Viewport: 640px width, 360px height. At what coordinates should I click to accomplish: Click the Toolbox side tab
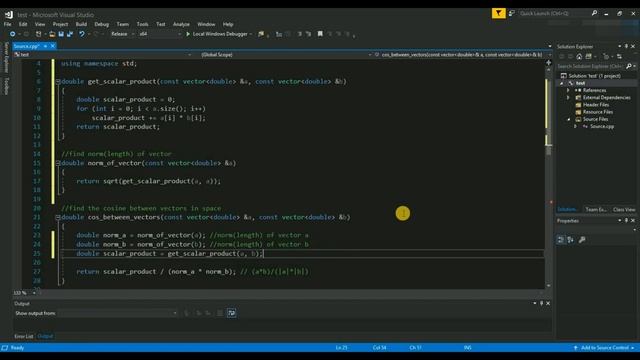click(x=6, y=86)
